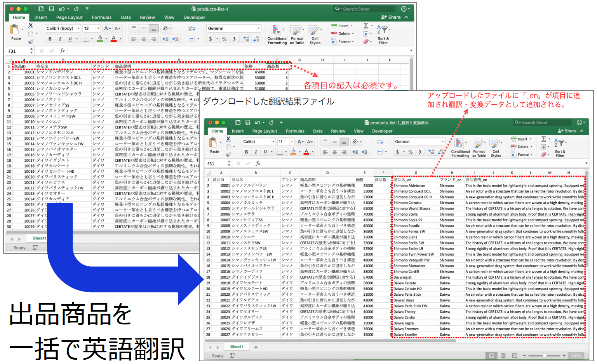The height and width of the screenshot is (364, 597).
Task: Click Comma Style icon in the translated file window
Action: tap(420, 152)
